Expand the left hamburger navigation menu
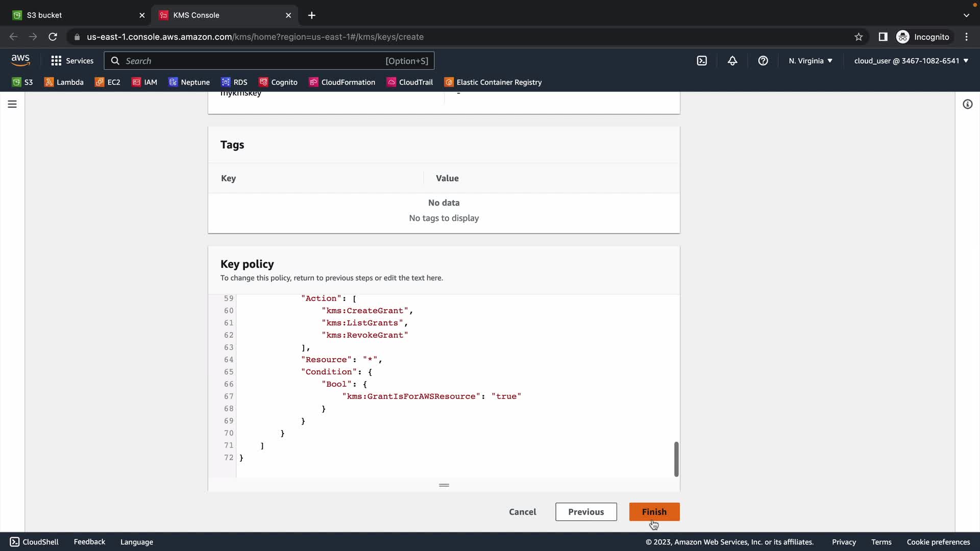 [12, 104]
